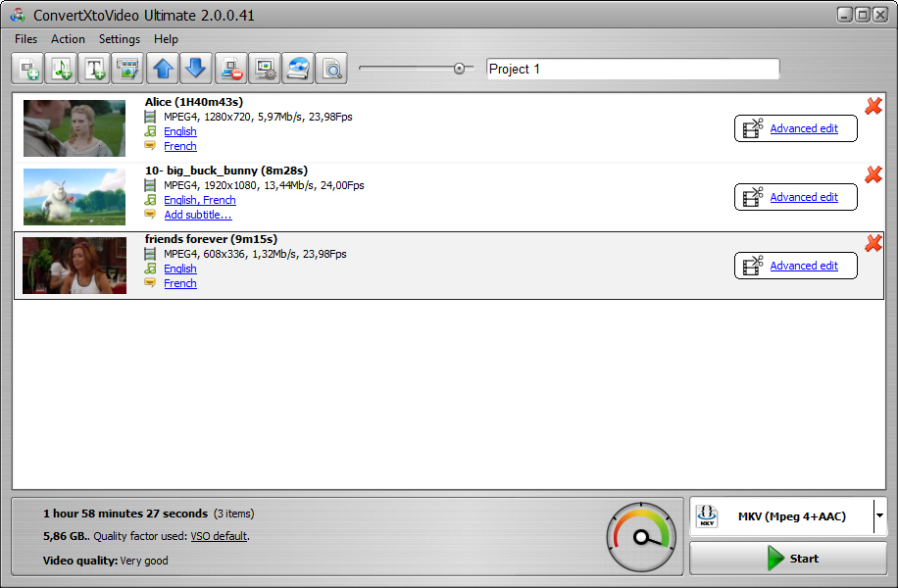Viewport: 898px width, 588px height.
Task: Open the Action menu
Action: (68, 39)
